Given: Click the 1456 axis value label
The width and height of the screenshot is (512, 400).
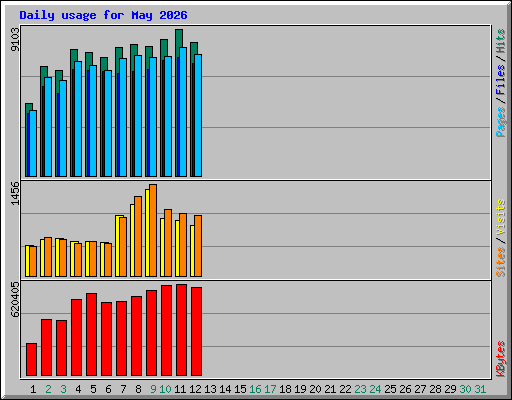Looking at the screenshot, I should pyautogui.click(x=15, y=193).
